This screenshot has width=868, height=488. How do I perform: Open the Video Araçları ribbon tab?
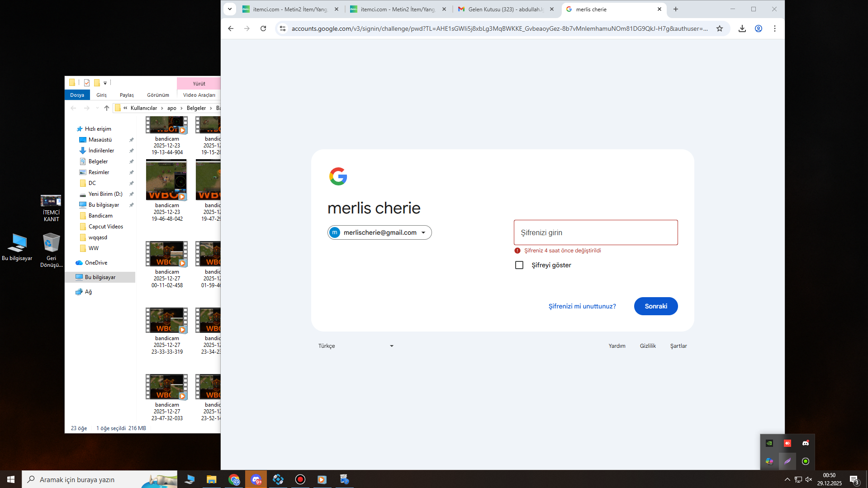pyautogui.click(x=199, y=95)
